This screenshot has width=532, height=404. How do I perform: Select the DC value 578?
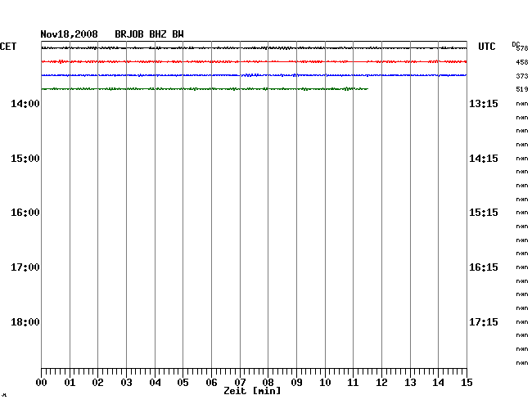point(522,48)
